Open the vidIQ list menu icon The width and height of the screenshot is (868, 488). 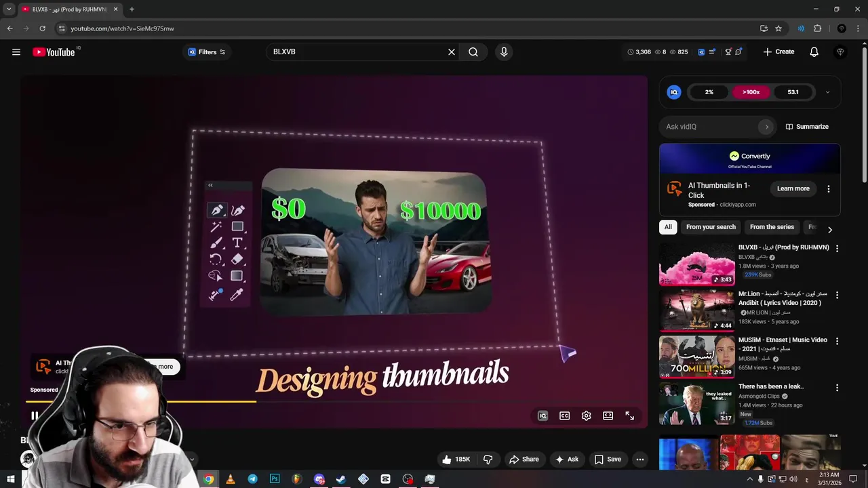point(713,52)
